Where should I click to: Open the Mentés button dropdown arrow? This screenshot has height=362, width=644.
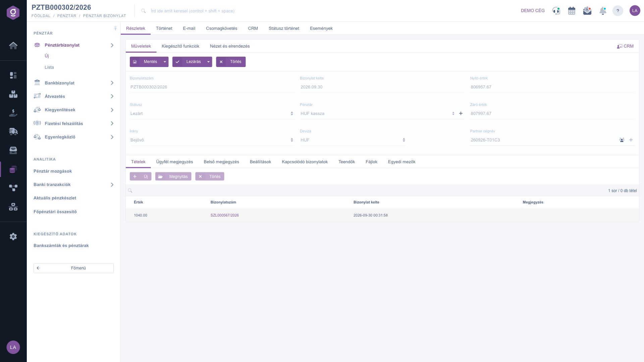point(165,62)
